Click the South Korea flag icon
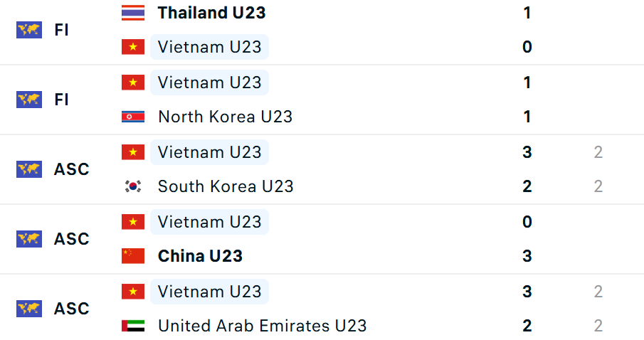The width and height of the screenshot is (644, 340). coord(133,186)
